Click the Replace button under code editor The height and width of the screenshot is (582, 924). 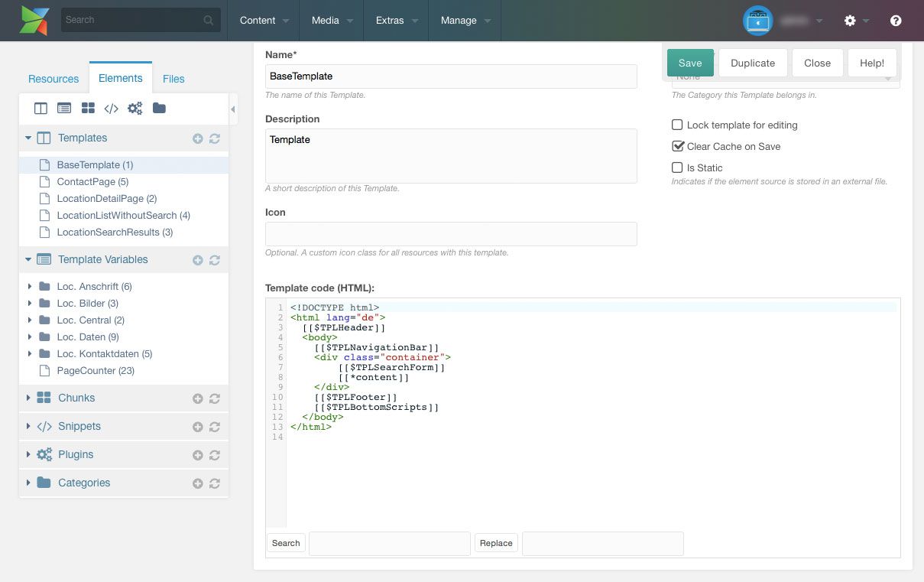[x=496, y=543]
